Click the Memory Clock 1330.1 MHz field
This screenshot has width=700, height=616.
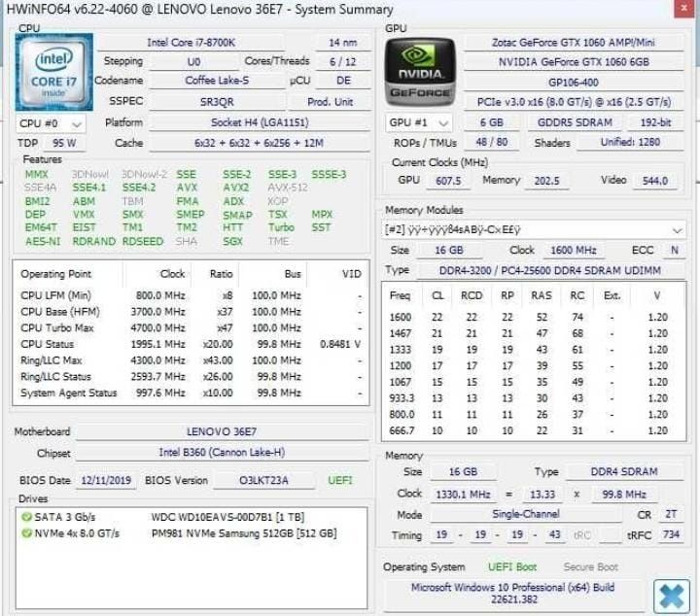click(463, 495)
